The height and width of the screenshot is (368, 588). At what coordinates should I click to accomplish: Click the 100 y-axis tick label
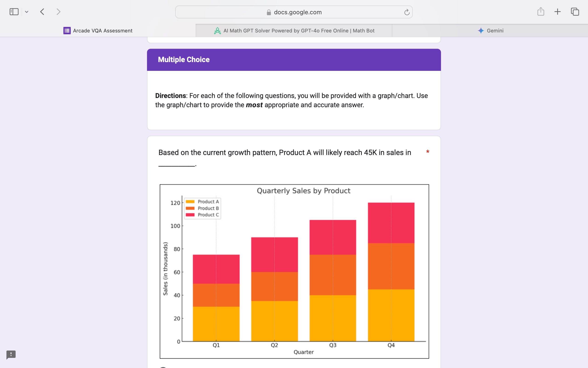point(175,226)
